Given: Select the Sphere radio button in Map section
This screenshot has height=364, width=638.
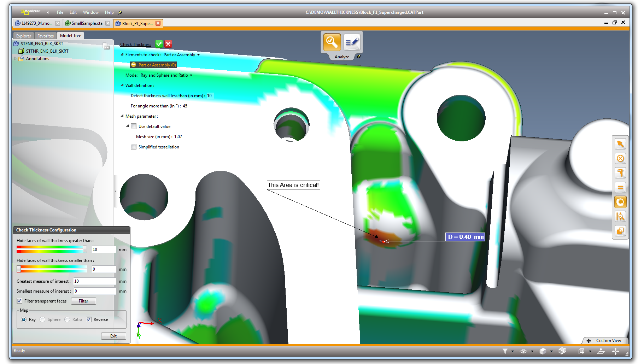Looking at the screenshot, I should (42, 319).
